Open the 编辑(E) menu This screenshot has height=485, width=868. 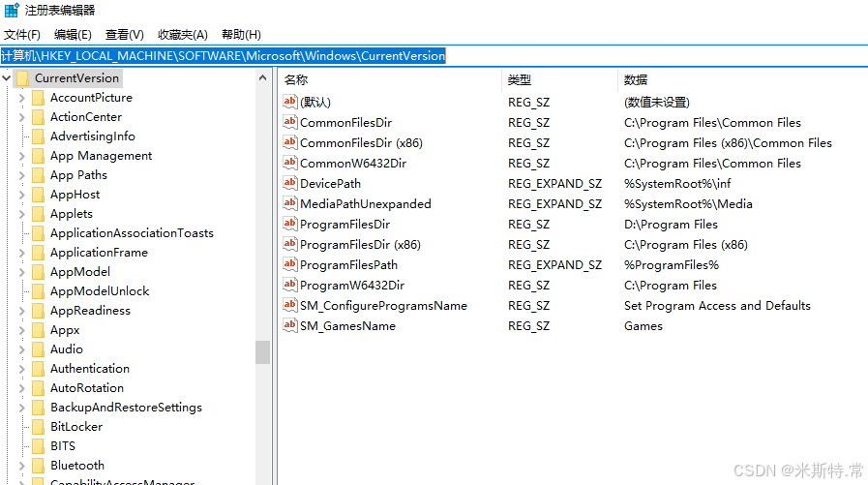point(73,35)
